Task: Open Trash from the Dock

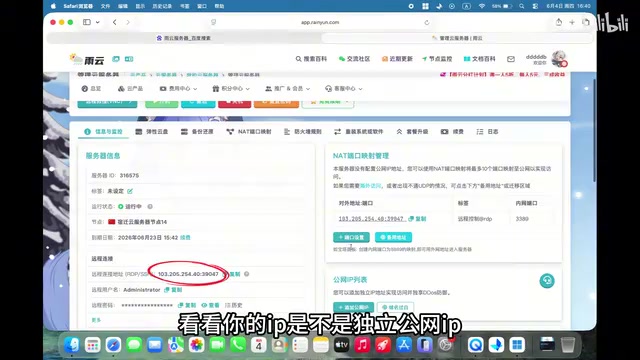Action: click(568, 345)
